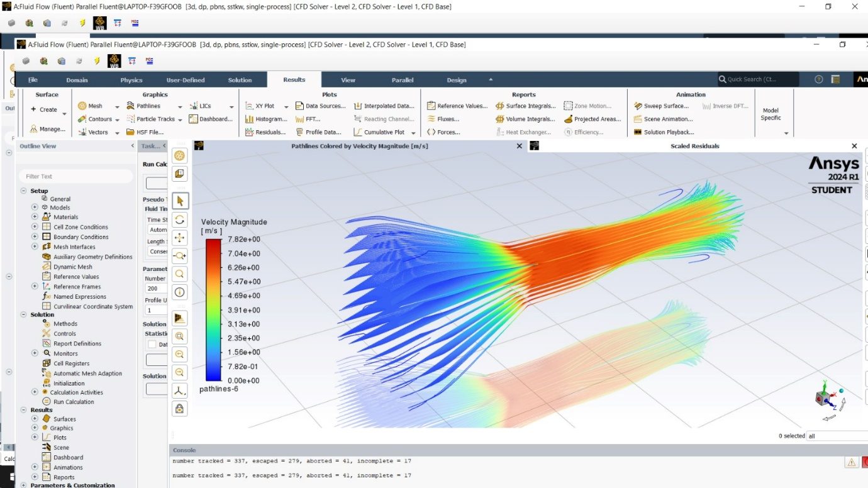The image size is (868, 488).
Task: Switch to the Solution ribbon tab
Action: (240, 80)
